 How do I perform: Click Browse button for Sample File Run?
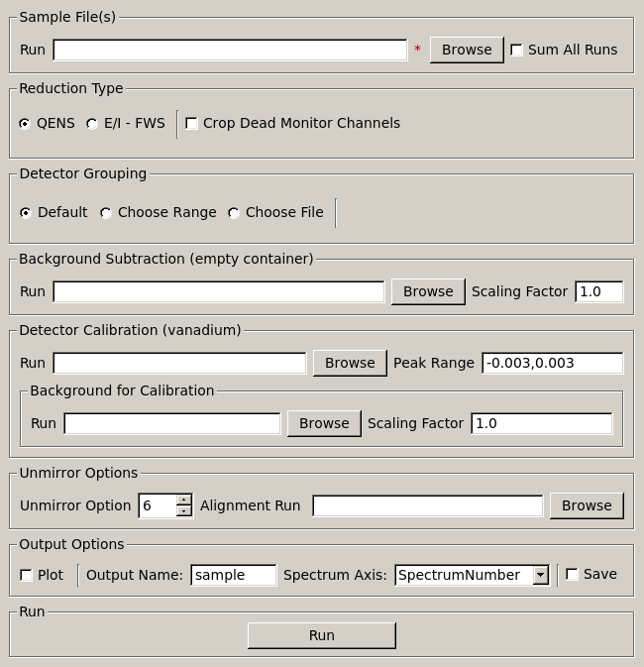pyautogui.click(x=467, y=50)
